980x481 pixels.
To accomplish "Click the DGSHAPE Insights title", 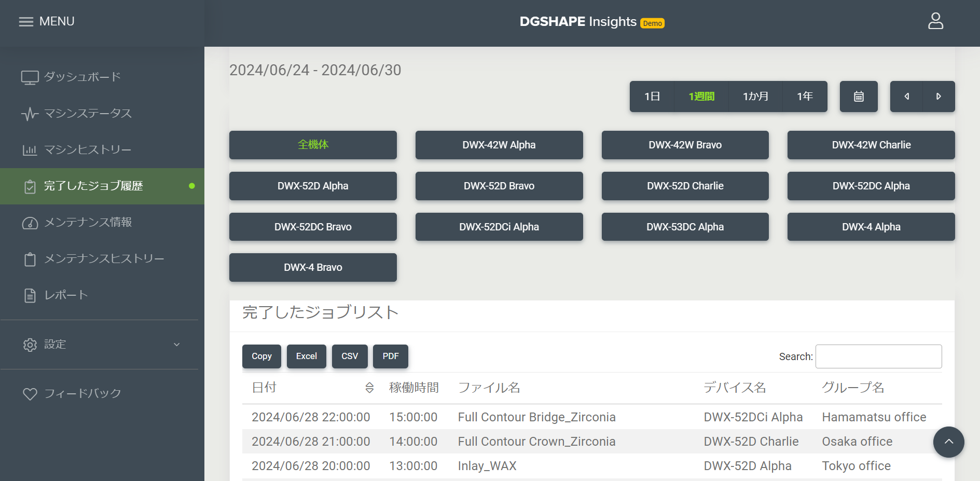I will [578, 22].
